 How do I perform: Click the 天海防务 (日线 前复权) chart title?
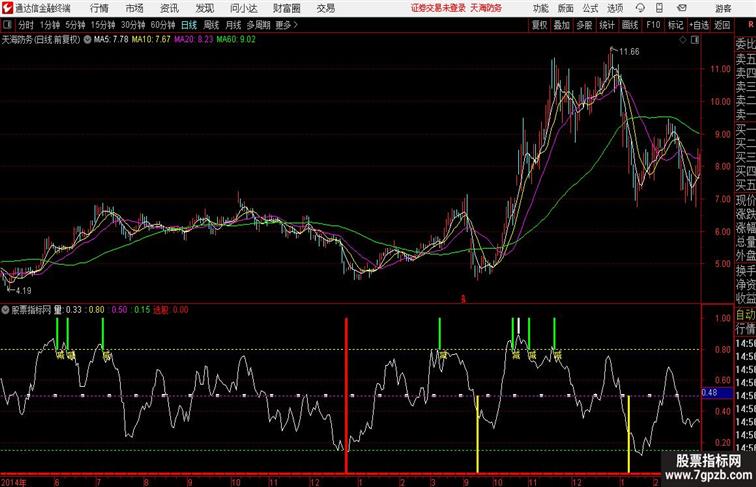point(41,40)
